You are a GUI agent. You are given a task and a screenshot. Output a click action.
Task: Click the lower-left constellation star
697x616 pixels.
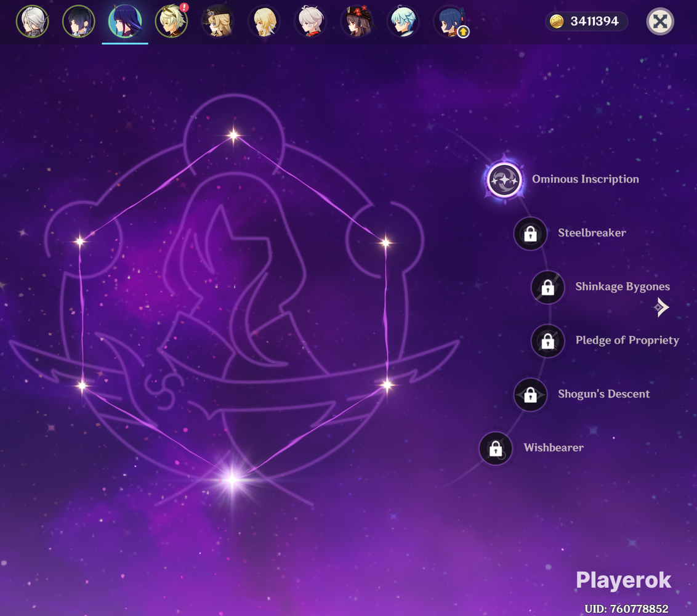point(83,386)
